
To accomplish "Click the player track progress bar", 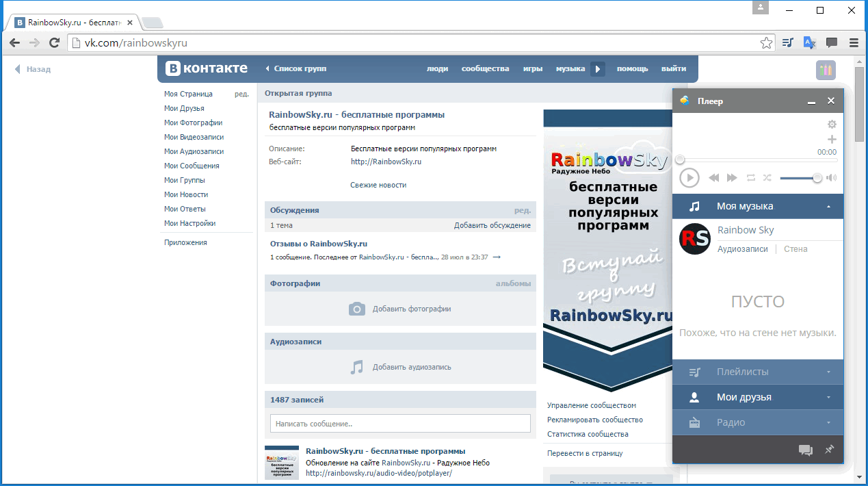I will pyautogui.click(x=758, y=160).
